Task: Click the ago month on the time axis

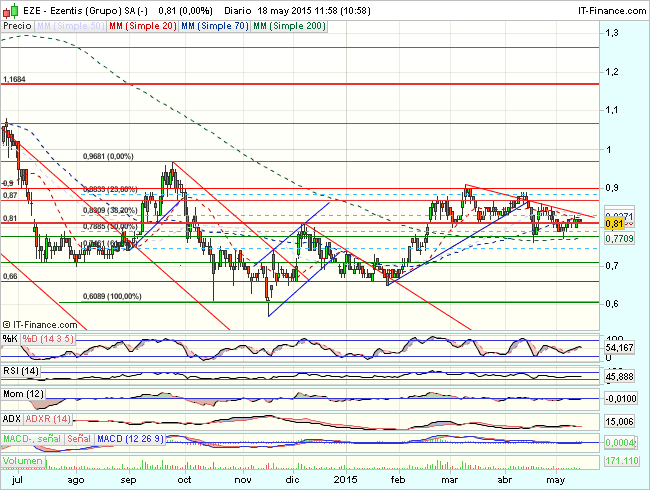Action: coord(76,480)
